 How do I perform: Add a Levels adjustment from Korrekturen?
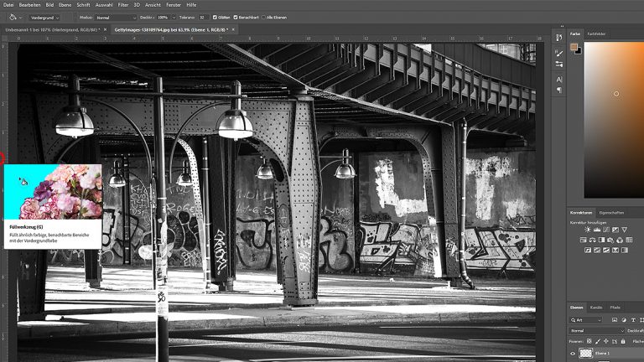click(x=596, y=229)
